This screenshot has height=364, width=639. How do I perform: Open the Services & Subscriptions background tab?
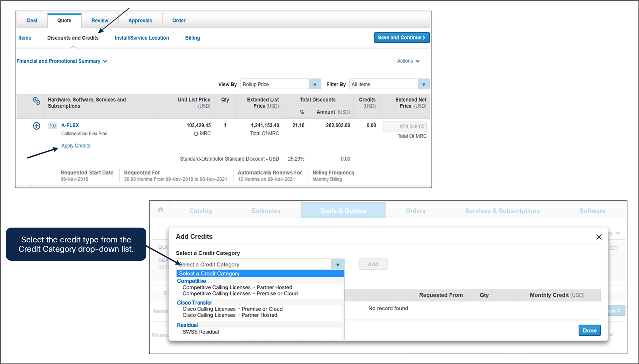(502, 211)
